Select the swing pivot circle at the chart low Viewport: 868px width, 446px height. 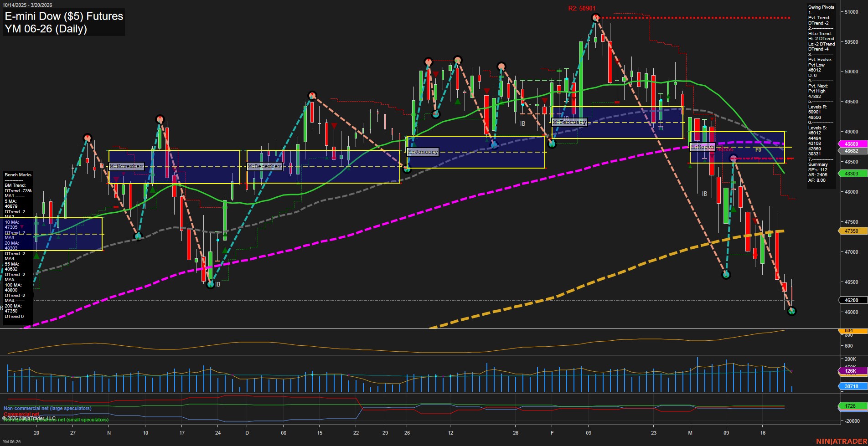coord(792,312)
